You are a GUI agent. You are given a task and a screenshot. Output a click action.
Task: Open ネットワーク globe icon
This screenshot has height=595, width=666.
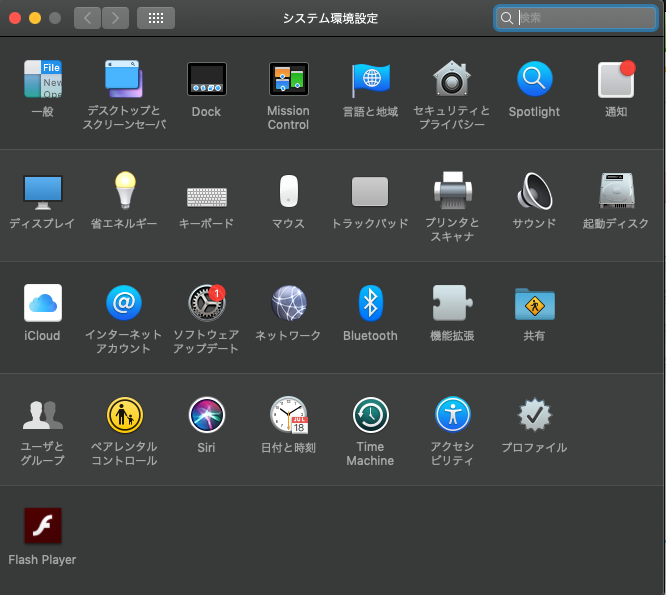pyautogui.click(x=289, y=303)
